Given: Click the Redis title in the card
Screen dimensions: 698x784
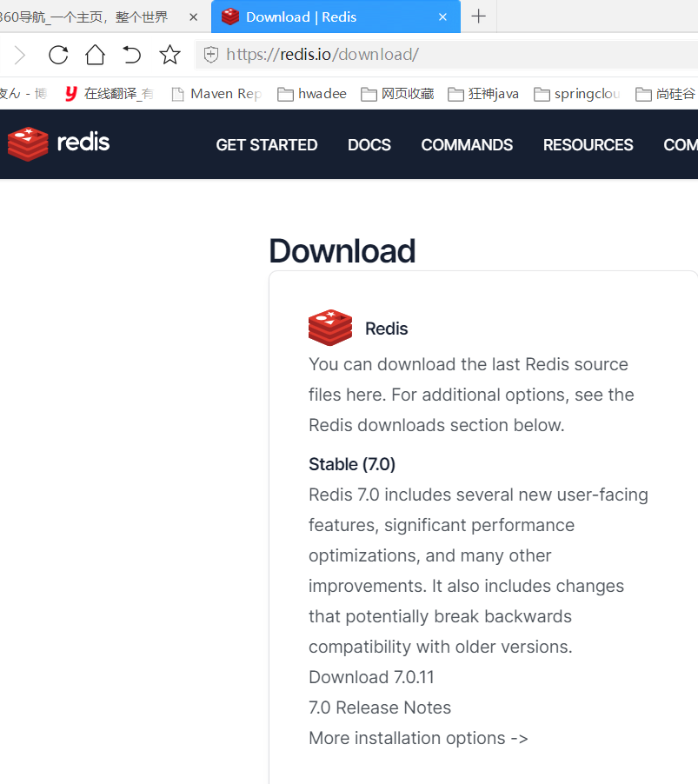Looking at the screenshot, I should coord(387,329).
